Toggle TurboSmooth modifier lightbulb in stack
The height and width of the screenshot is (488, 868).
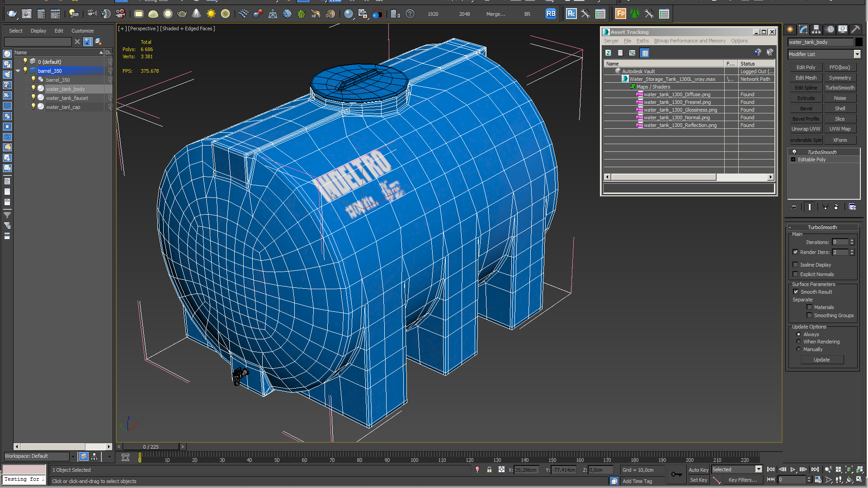[x=794, y=152]
